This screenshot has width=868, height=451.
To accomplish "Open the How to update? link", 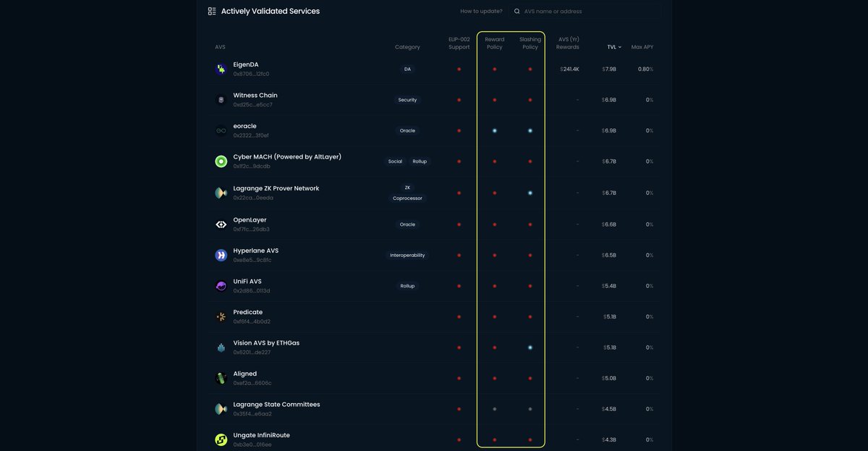I will 481,11.
